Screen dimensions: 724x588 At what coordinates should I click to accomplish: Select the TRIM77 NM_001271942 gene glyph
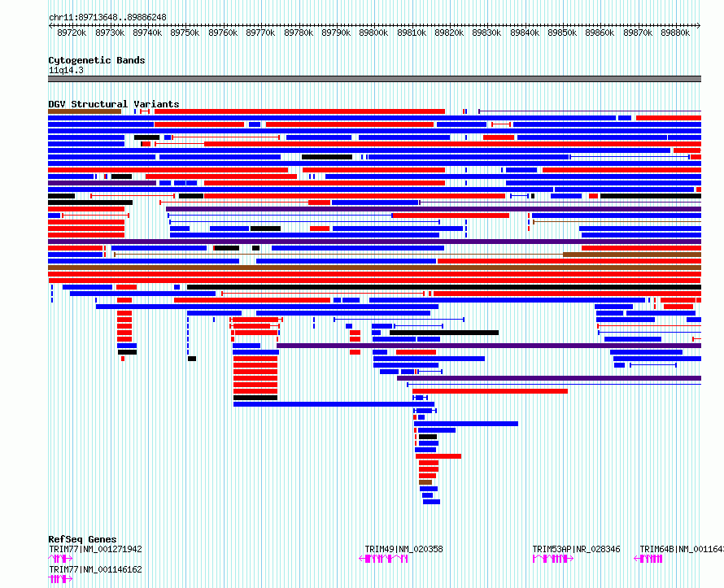pyautogui.click(x=60, y=559)
